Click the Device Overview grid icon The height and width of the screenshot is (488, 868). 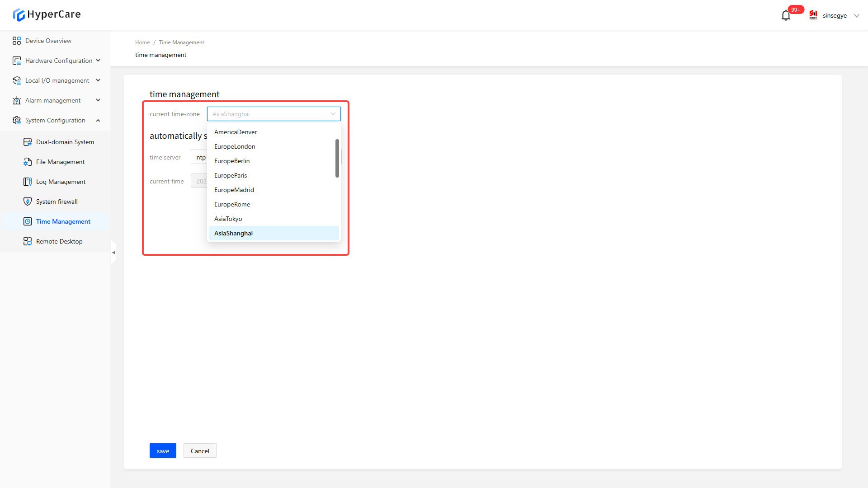[x=17, y=41]
